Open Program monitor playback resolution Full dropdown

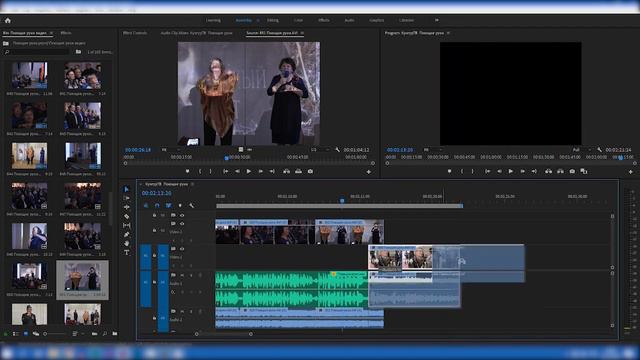(581, 150)
